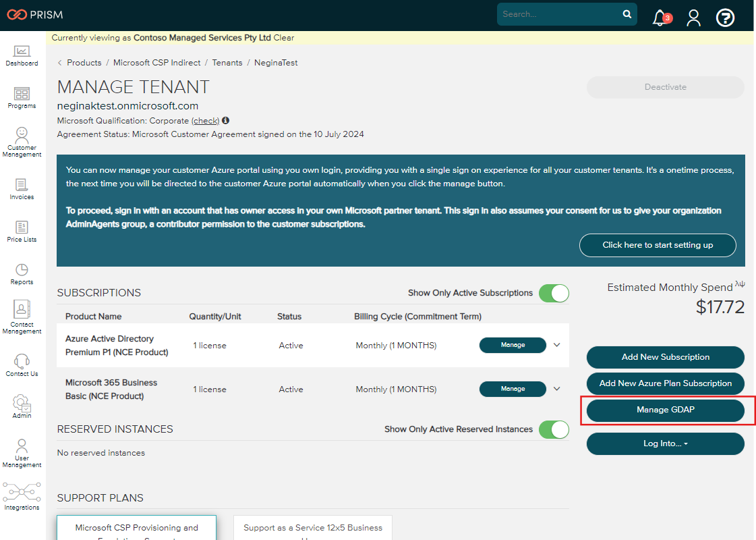756x540 pixels.
Task: Select Microsoft CSP Provisioning support plan tab
Action: tap(136, 528)
